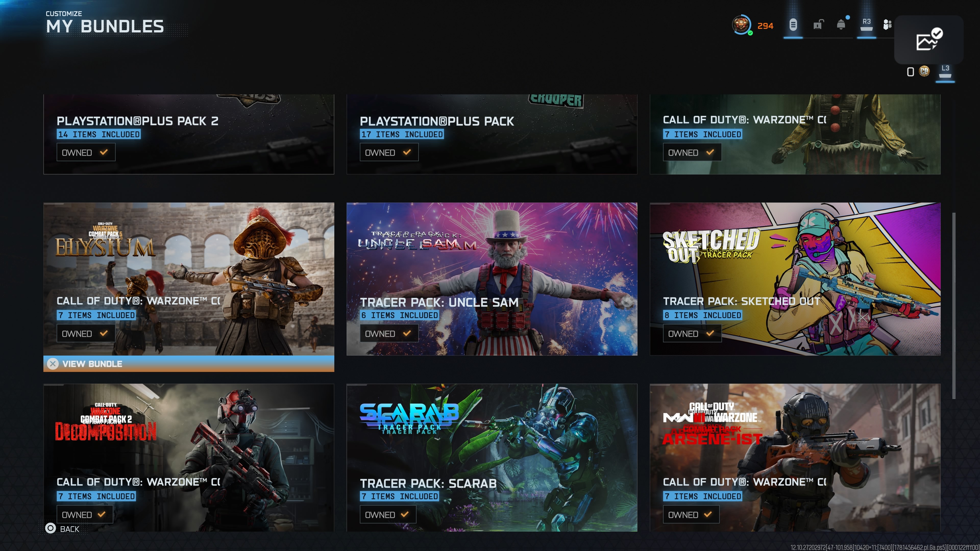The height and width of the screenshot is (551, 980).
Task: Click the screenshot saved notification icon
Action: (928, 40)
